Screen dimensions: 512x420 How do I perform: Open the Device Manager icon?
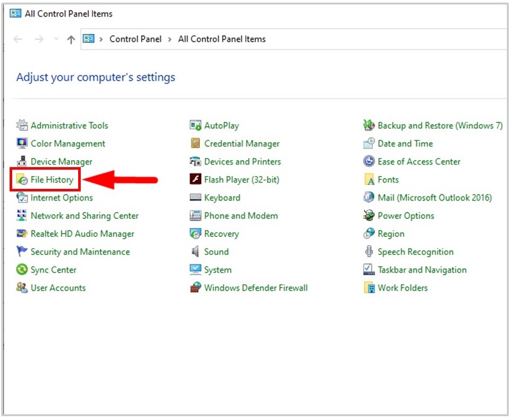click(x=22, y=162)
